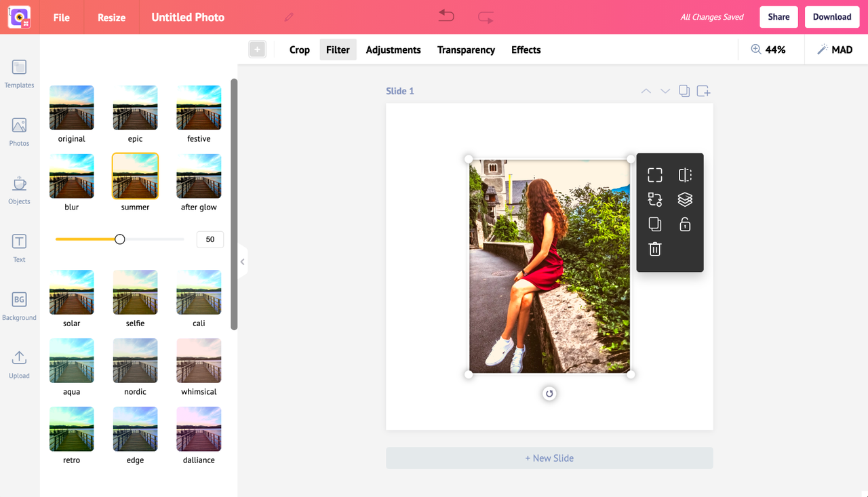Duplicate the photo using the floating toolbar icon
868x497 pixels.
click(x=654, y=224)
